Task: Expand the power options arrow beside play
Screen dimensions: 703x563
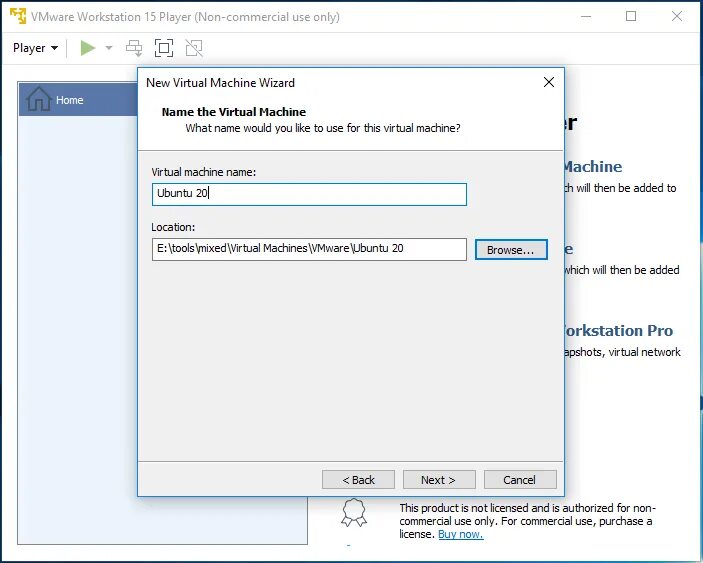Action: click(108, 48)
